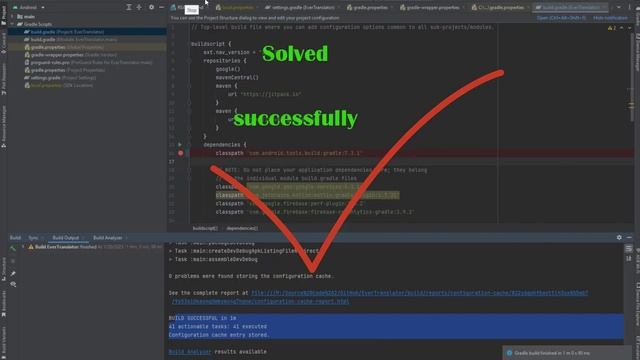
Task: Go to next highlighted problem arrow
Action: pos(629,28)
